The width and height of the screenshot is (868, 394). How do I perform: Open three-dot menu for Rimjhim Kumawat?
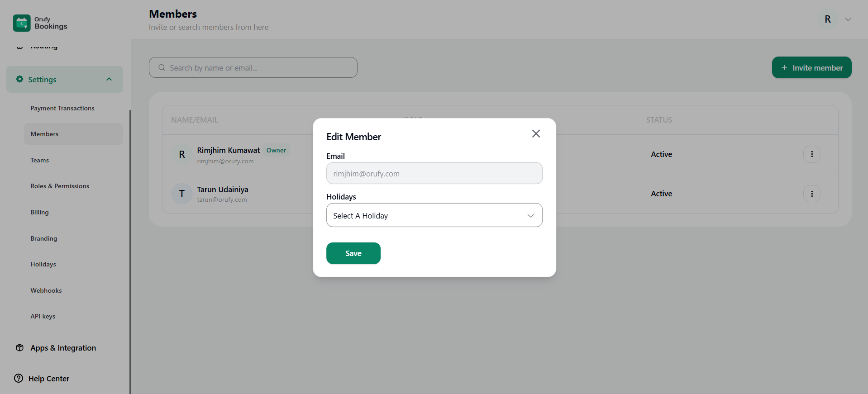tap(811, 154)
